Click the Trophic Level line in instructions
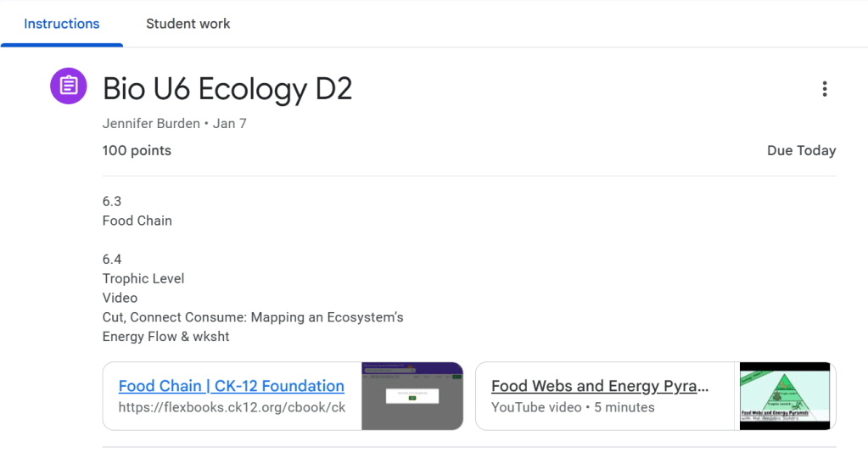 pyautogui.click(x=143, y=278)
